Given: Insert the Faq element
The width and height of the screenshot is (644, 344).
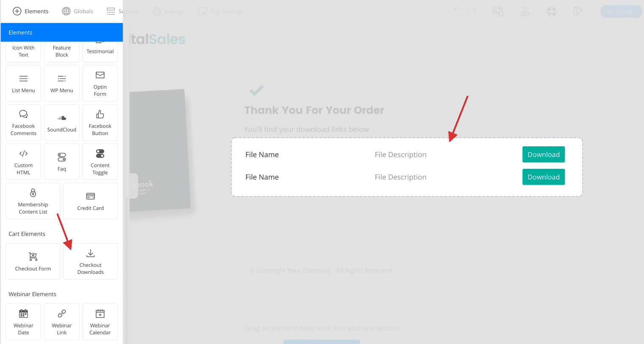Looking at the screenshot, I should click(x=62, y=162).
